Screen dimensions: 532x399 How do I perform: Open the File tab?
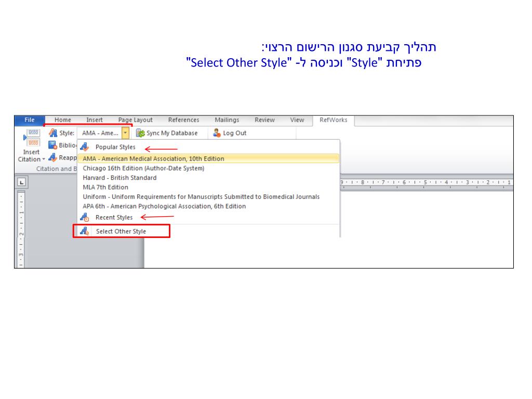pyautogui.click(x=30, y=120)
